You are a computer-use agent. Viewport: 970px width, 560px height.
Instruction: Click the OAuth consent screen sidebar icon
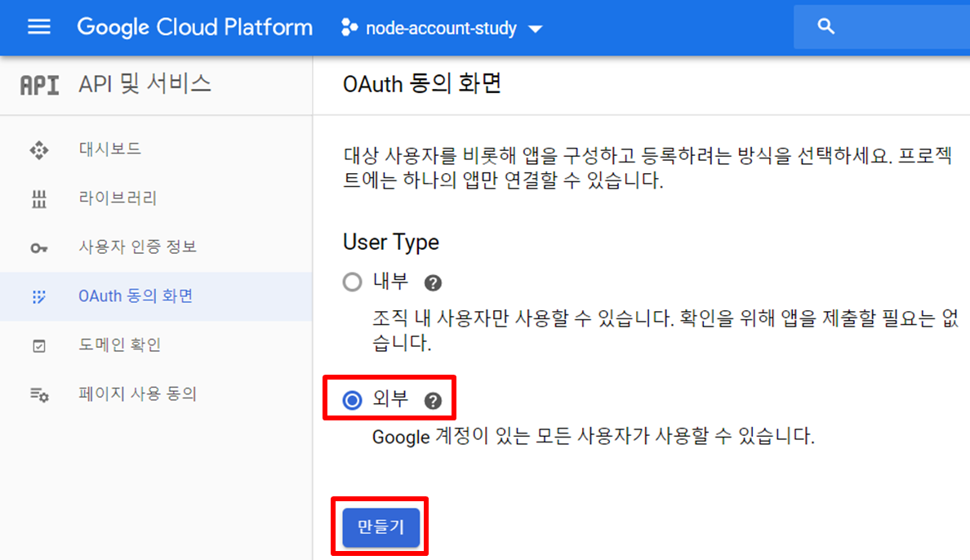tap(39, 297)
